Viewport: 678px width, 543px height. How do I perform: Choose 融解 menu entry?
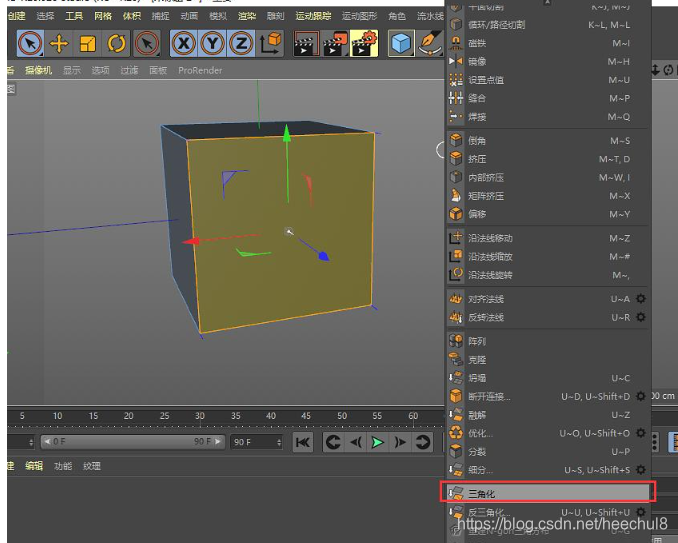[548, 415]
